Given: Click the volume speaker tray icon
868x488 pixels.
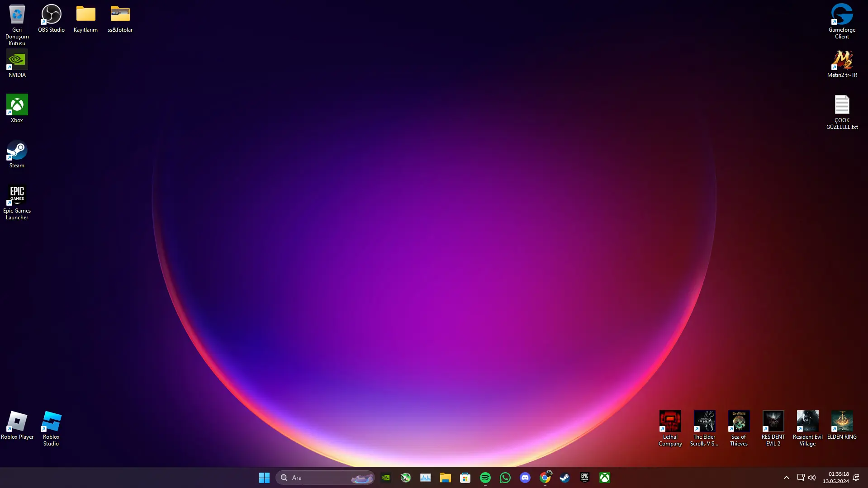Looking at the screenshot, I should pyautogui.click(x=812, y=478).
